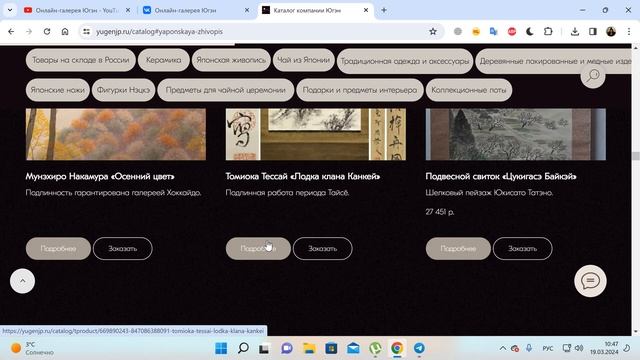Open the site search magnifier button
The height and width of the screenshot is (360, 640).
pyautogui.click(x=593, y=76)
